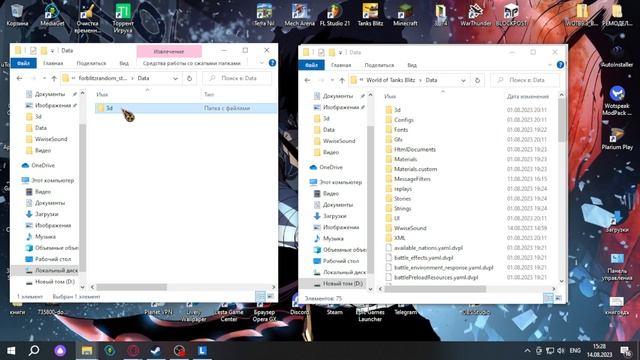
Task: Open File Explorer from the taskbar
Action: (x=87, y=351)
